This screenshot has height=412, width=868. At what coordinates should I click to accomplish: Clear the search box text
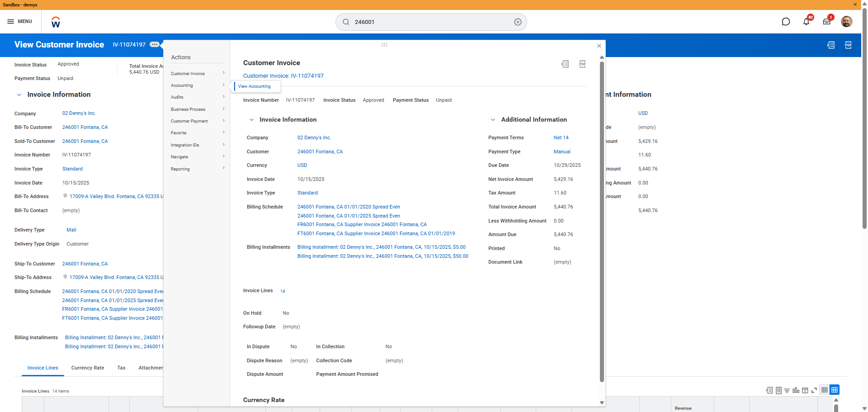(x=518, y=22)
